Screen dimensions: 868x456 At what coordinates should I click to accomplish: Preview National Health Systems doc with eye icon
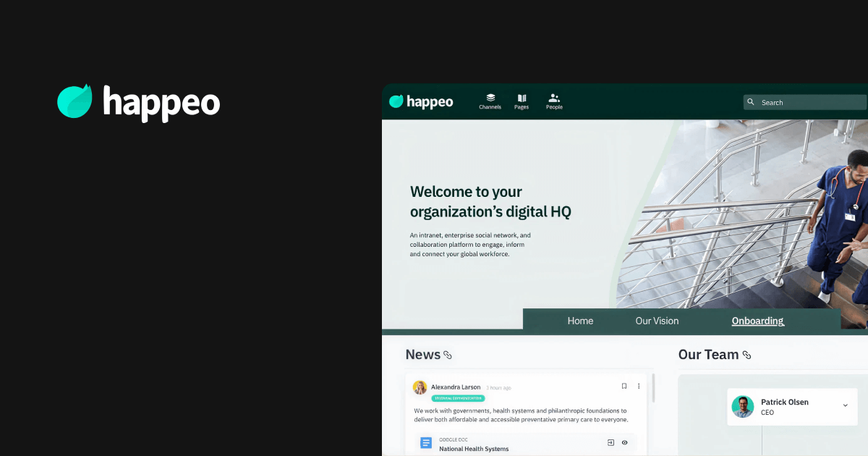[625, 442]
